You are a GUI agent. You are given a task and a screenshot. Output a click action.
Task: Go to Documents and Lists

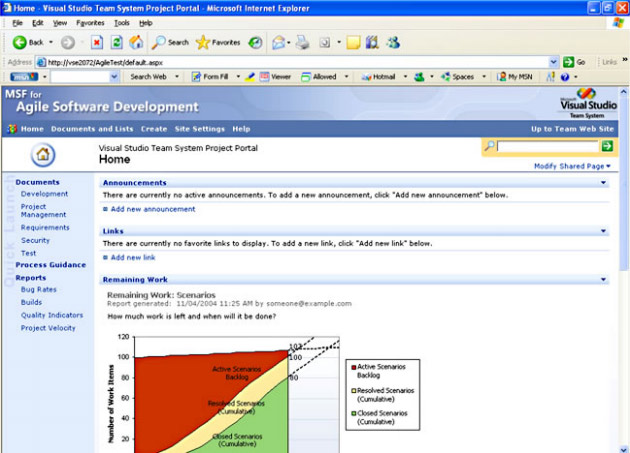click(92, 129)
